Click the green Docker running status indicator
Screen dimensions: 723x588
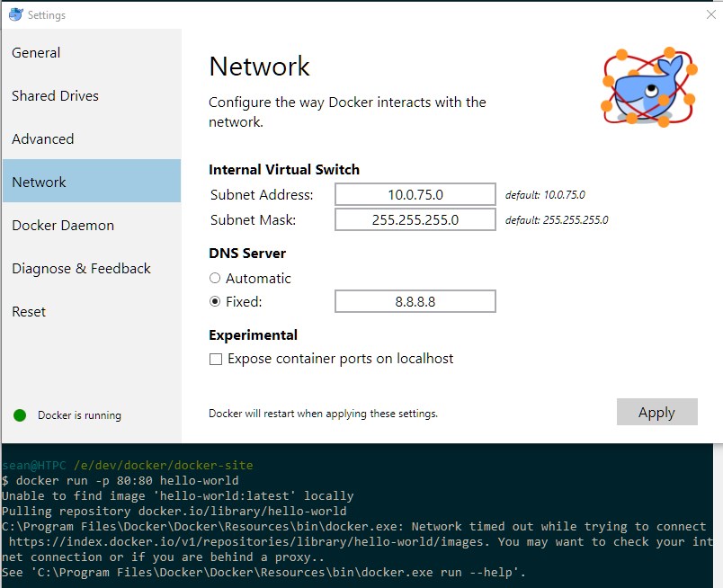[20, 415]
